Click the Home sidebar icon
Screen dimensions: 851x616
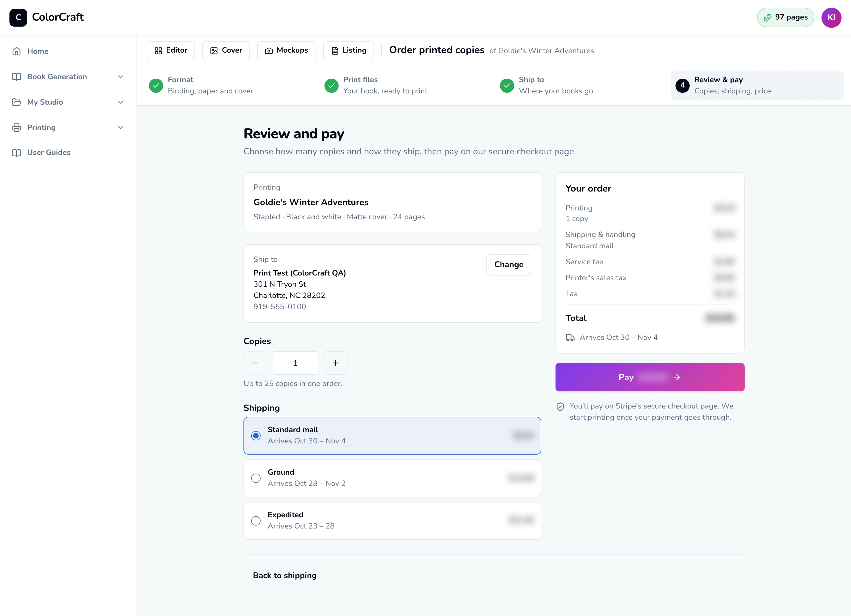click(17, 51)
